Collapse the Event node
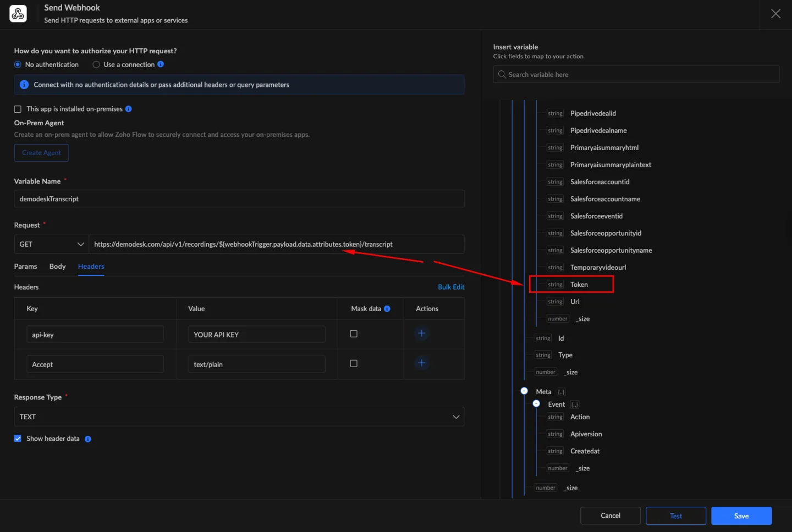The height and width of the screenshot is (532, 792). pyautogui.click(x=536, y=404)
